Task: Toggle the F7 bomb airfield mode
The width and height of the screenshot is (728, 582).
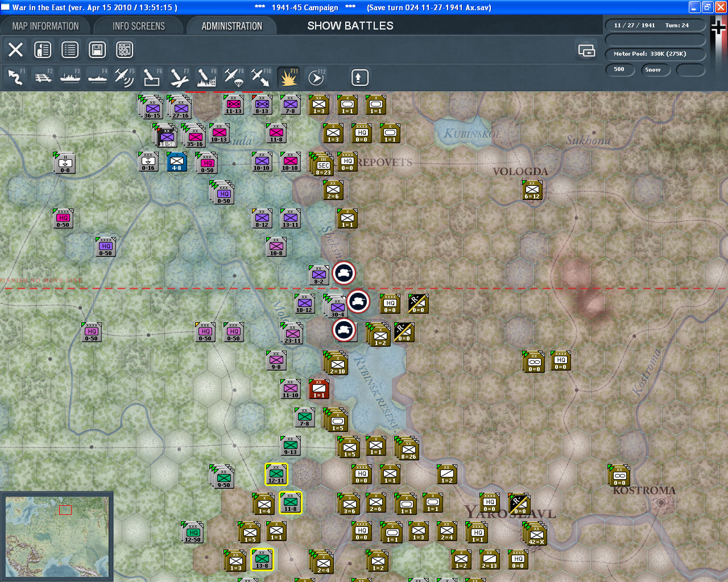Action: tap(179, 77)
